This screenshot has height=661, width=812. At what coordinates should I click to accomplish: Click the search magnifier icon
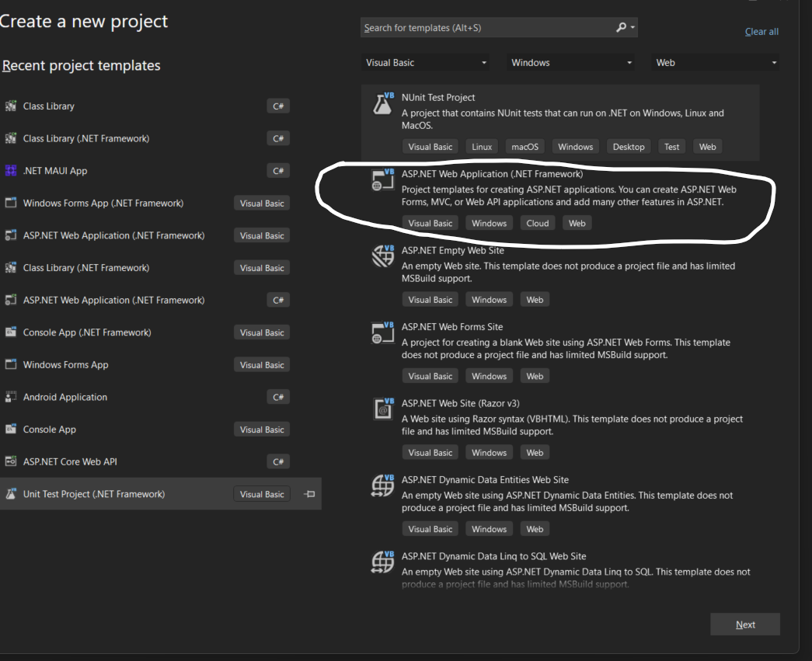[621, 27]
